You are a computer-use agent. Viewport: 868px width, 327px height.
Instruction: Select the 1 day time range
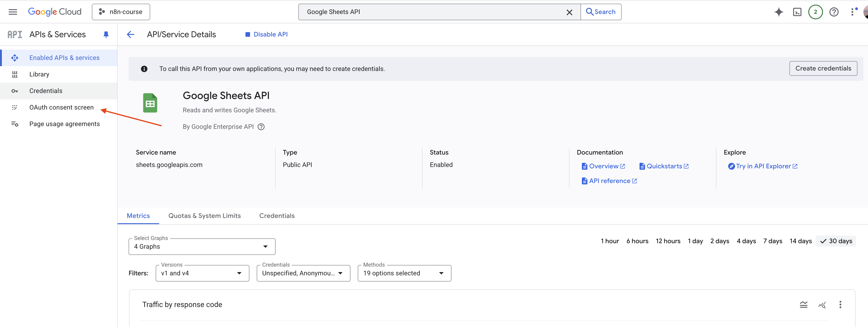(695, 241)
